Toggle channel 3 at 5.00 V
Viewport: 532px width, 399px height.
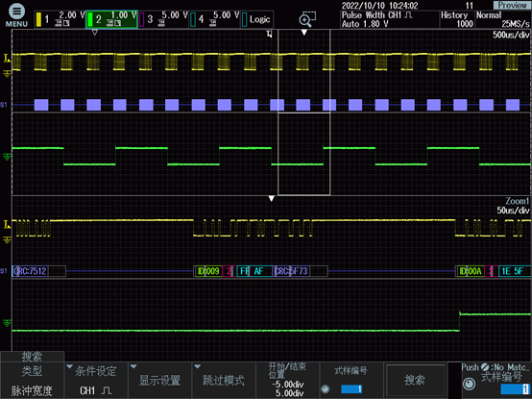point(163,19)
